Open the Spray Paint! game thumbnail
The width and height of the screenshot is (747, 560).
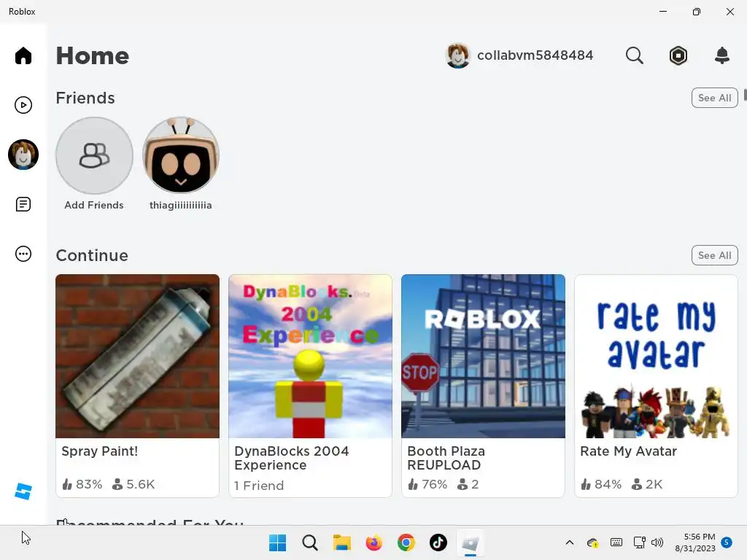[137, 356]
